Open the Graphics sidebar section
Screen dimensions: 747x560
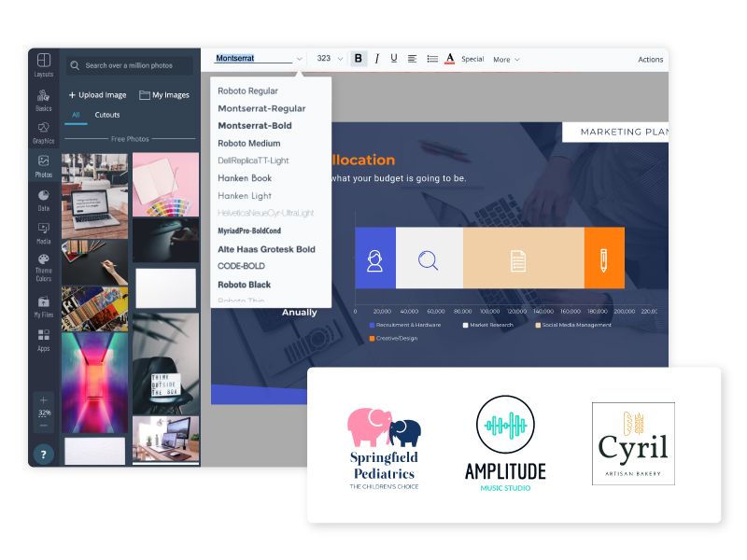point(44,132)
